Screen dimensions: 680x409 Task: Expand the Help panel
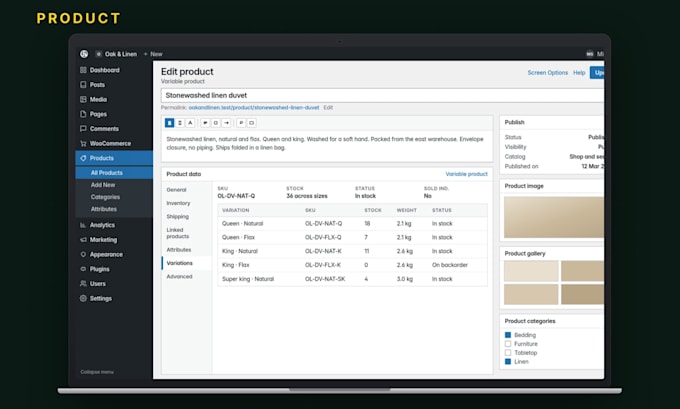(x=579, y=73)
